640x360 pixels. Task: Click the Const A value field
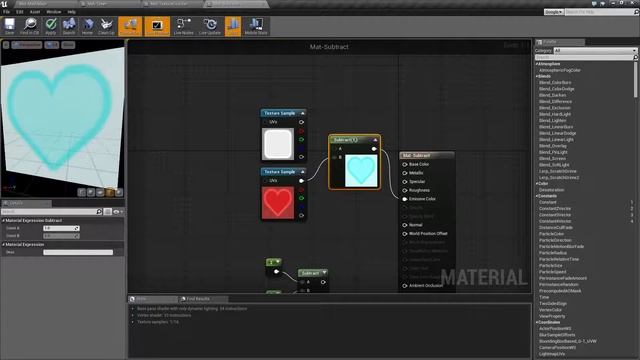(x=61, y=229)
